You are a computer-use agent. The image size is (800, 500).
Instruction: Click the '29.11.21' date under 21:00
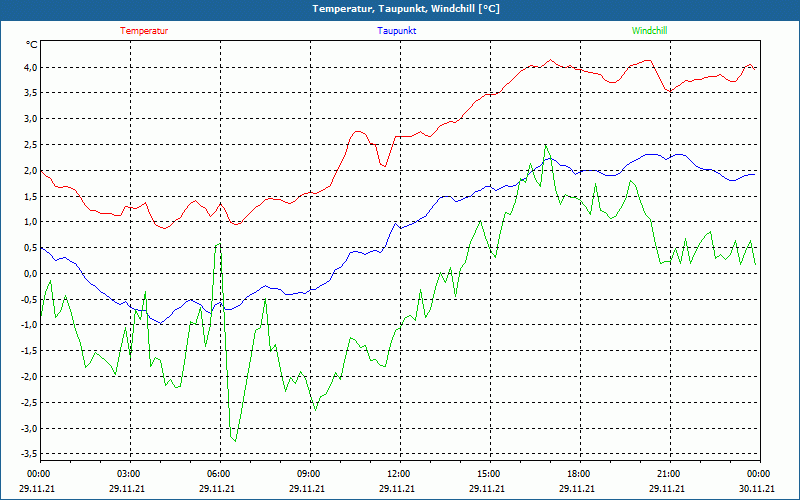point(667,488)
